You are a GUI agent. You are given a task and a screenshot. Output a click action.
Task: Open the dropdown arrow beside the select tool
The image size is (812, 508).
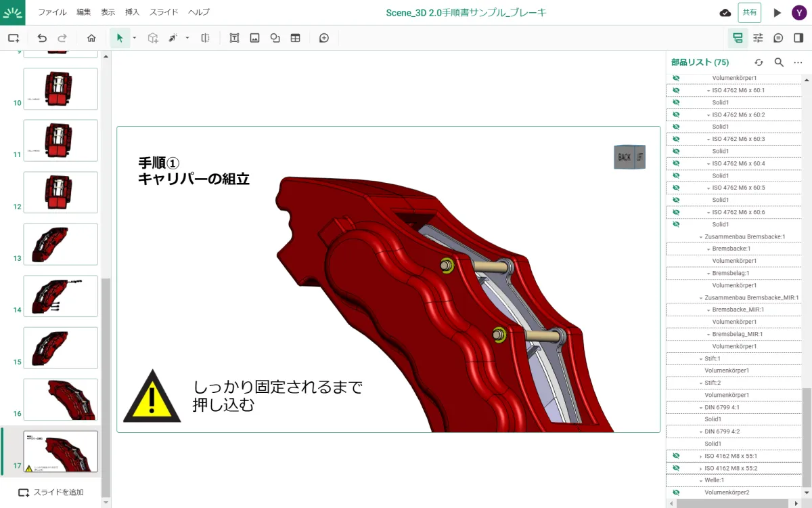point(134,38)
